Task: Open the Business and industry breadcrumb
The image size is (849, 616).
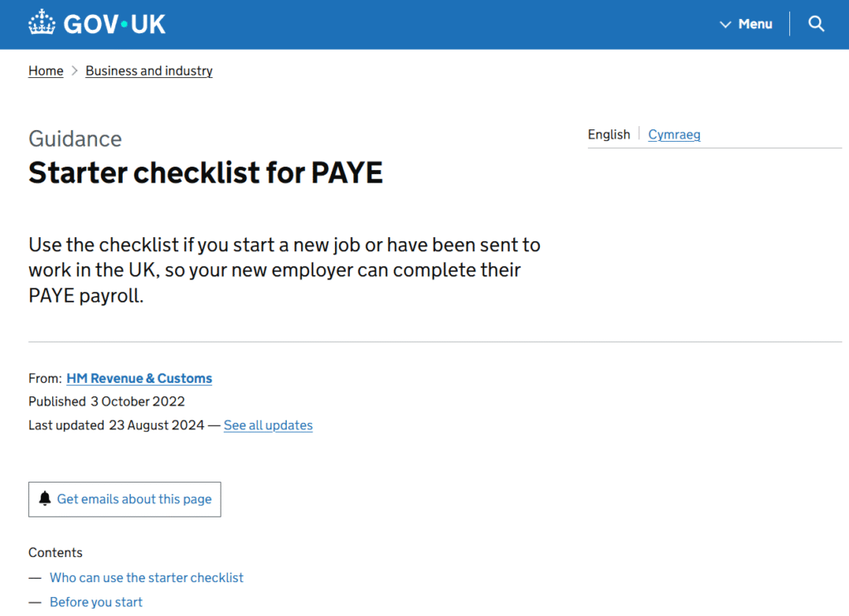Action: [149, 71]
